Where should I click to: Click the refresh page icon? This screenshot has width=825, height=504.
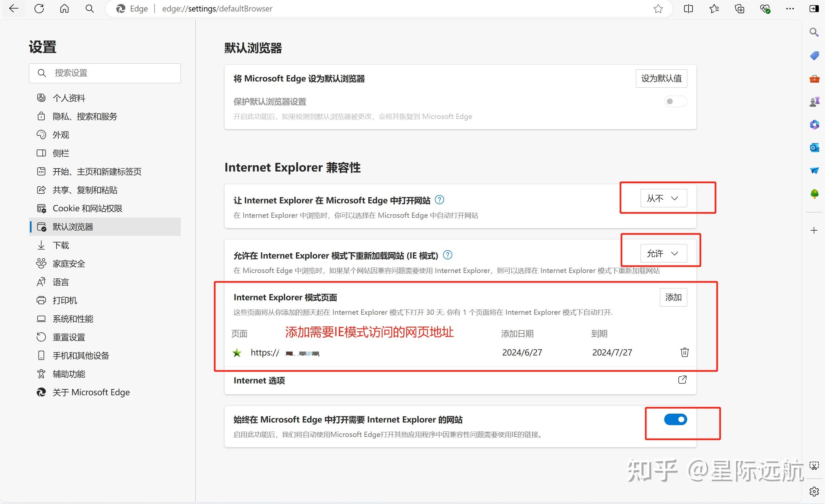tap(39, 9)
